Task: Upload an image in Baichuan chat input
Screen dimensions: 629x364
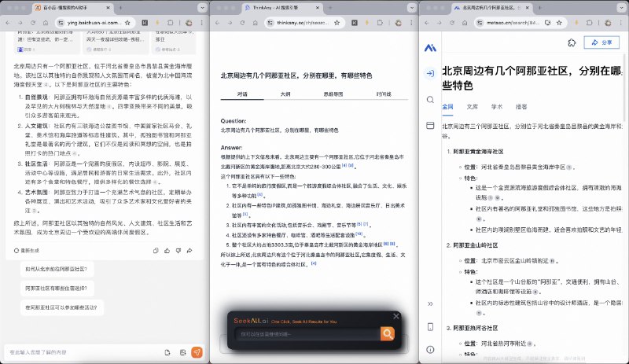Action: pyautogui.click(x=182, y=352)
